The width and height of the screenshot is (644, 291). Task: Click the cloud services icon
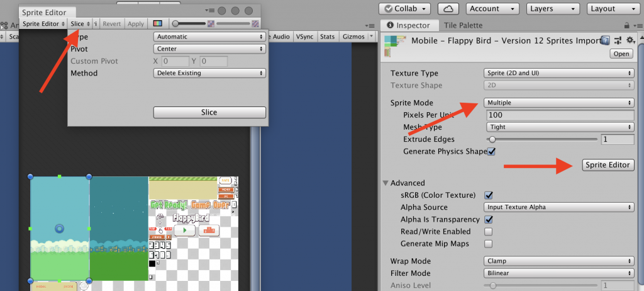click(x=448, y=9)
